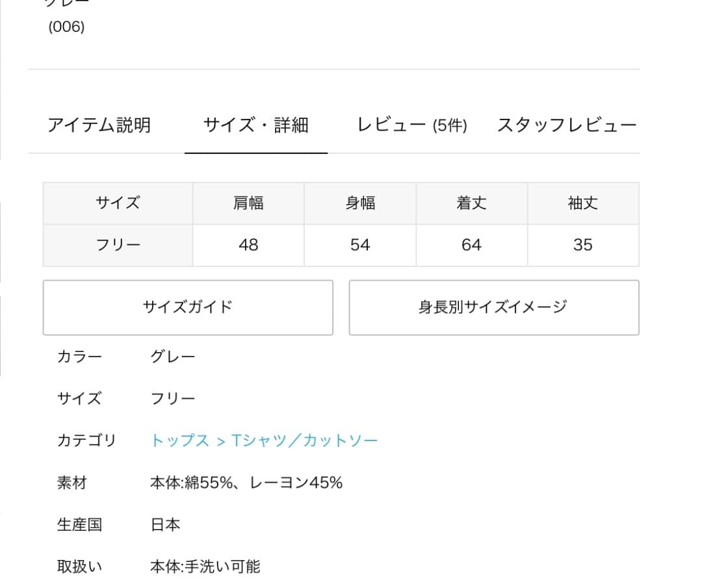Select the 着丈 column header

pos(471,203)
